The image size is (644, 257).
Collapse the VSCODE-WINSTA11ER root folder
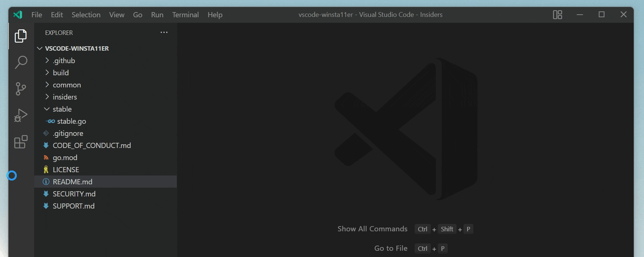(40, 48)
